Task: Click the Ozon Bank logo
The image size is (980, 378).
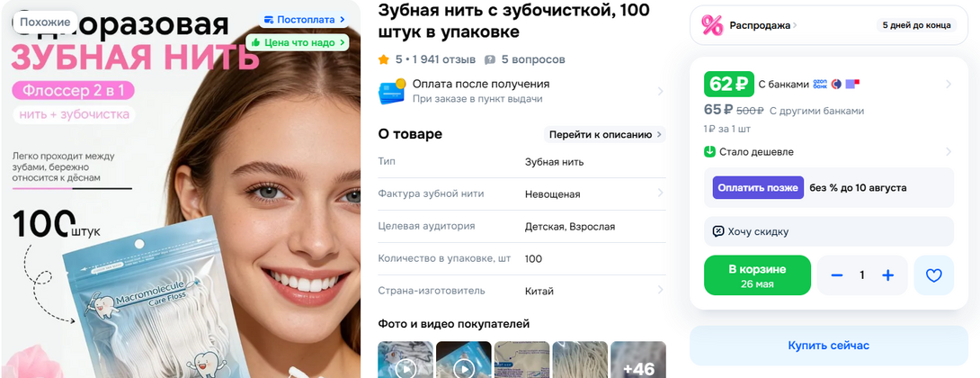Action: click(820, 84)
